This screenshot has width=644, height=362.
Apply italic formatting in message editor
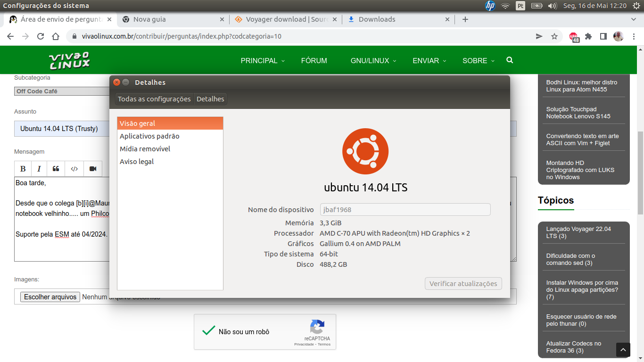39,169
